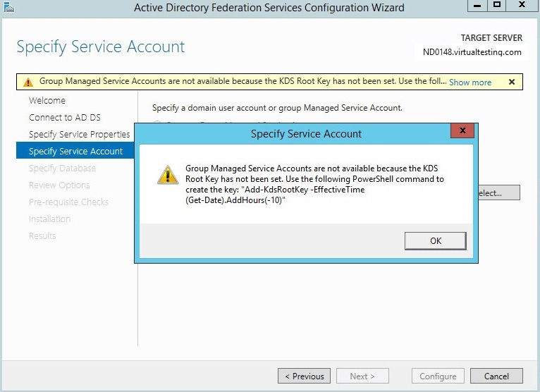Click OK in the Specify Service Account dialog
Image resolution: width=540 pixels, height=392 pixels.
point(435,241)
